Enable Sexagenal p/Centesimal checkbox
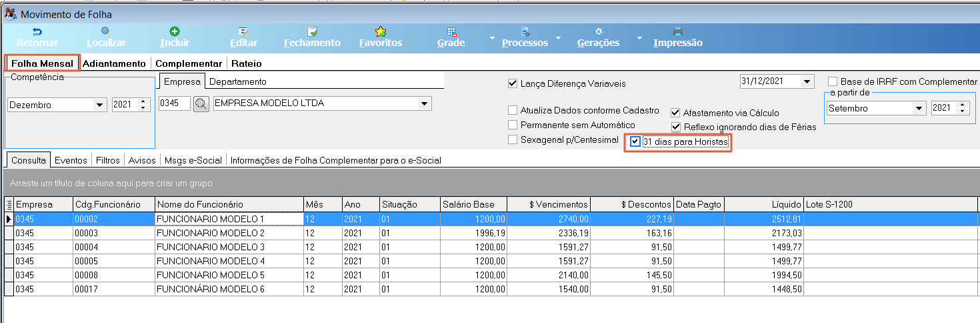 [x=513, y=139]
